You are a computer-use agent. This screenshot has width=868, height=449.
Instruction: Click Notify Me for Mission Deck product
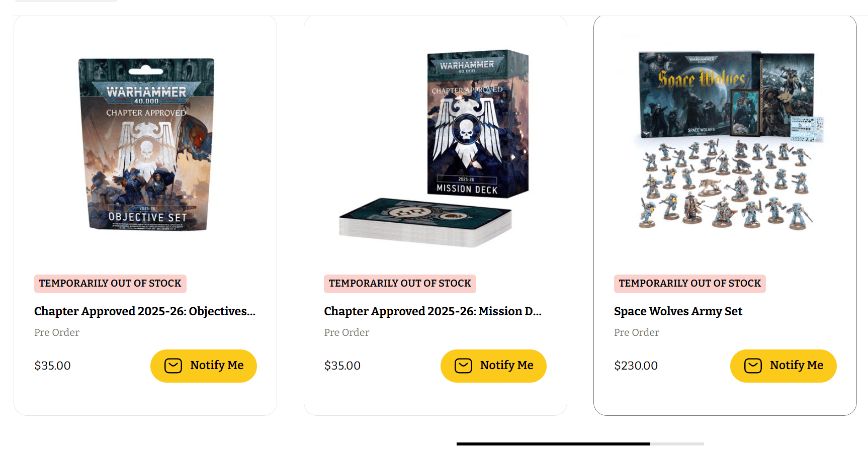coord(493,366)
